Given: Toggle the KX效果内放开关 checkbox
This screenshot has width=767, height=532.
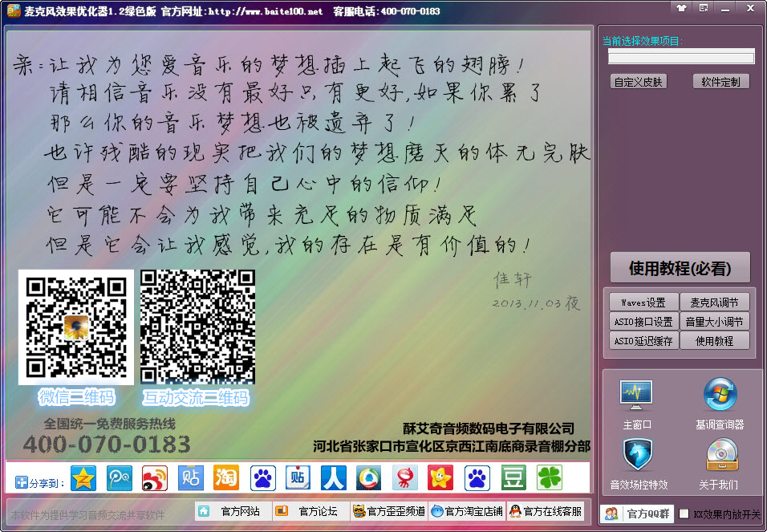Looking at the screenshot, I should pos(684,514).
